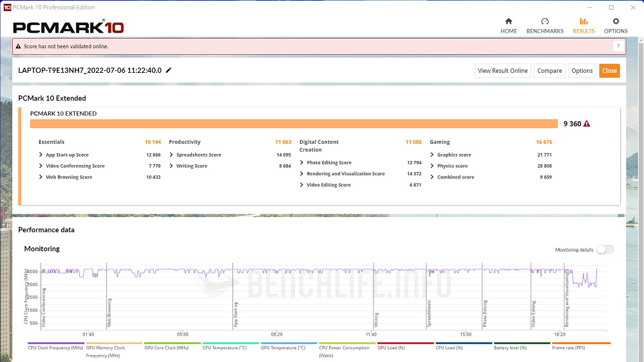This screenshot has height=362, width=644.
Task: Click the orange Close button
Action: (609, 71)
